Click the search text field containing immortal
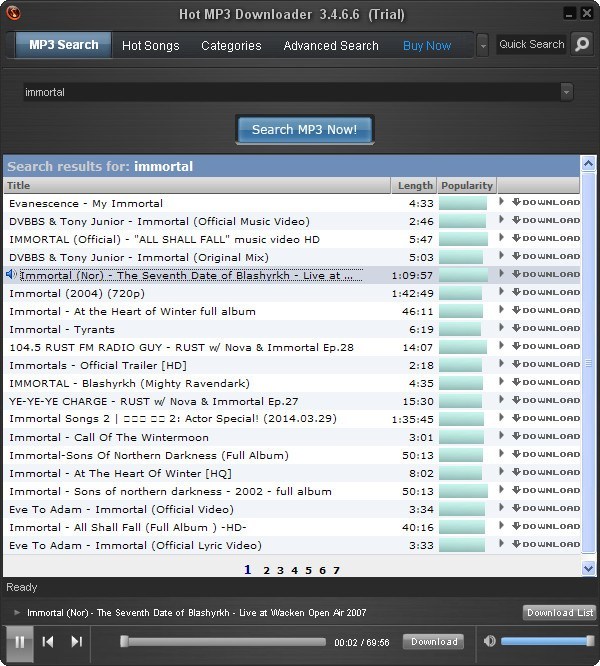 coord(292,92)
